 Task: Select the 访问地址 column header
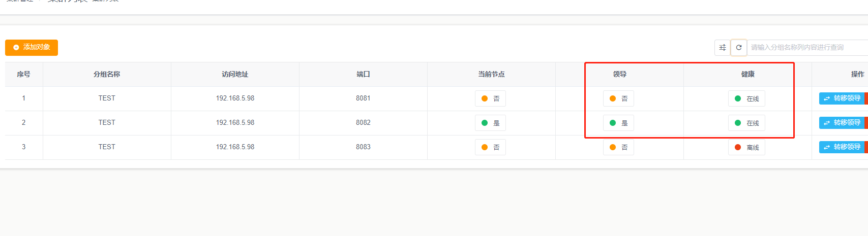[x=235, y=74]
